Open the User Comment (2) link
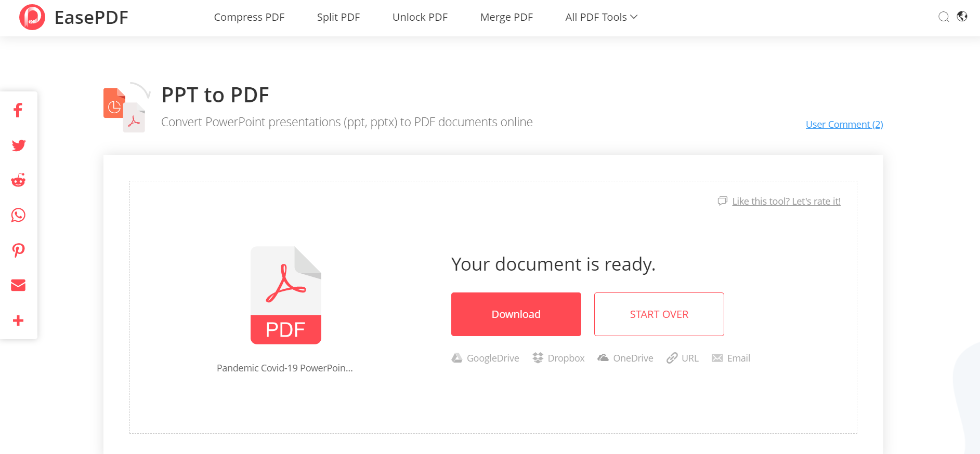The height and width of the screenshot is (454, 980). pos(844,124)
